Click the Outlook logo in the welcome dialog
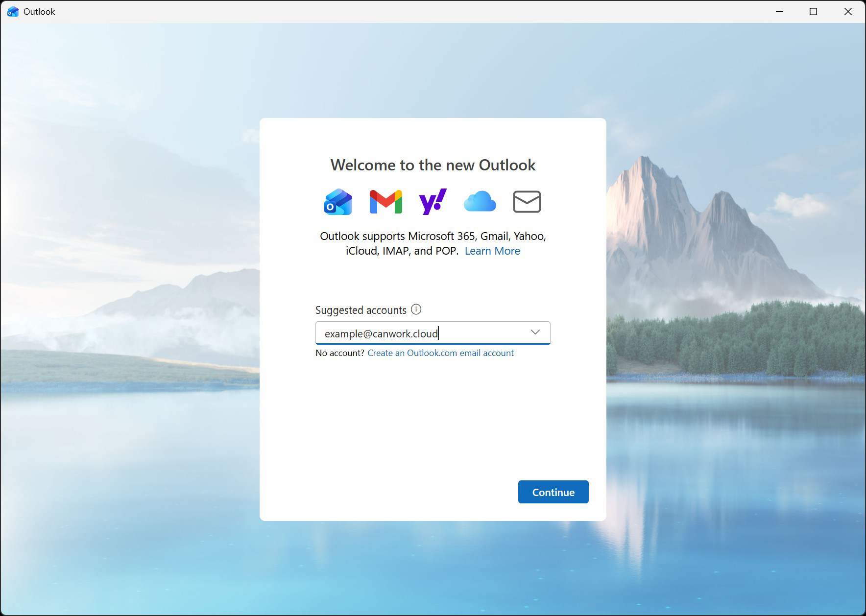 tap(338, 202)
